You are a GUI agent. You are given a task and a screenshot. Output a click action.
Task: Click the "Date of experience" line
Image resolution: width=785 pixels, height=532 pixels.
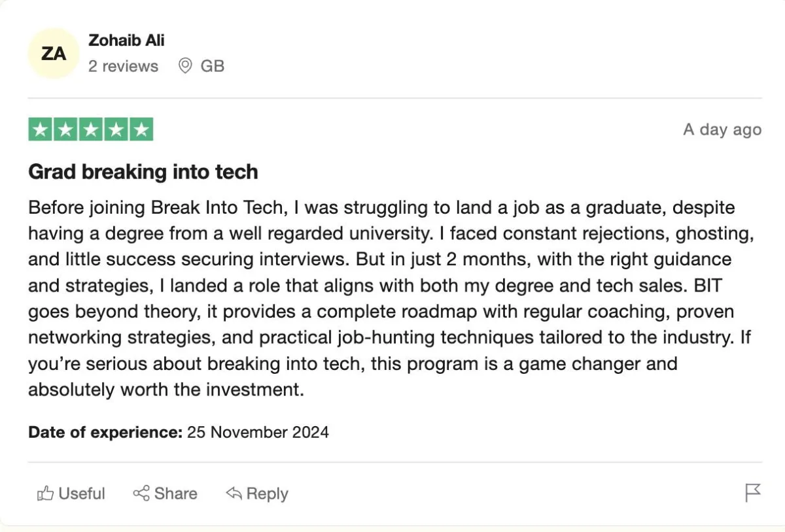[179, 432]
